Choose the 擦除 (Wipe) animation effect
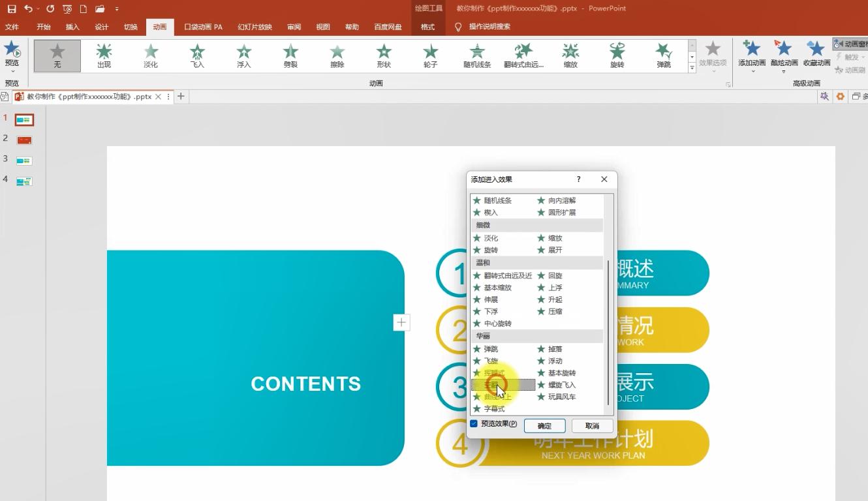 coord(337,55)
